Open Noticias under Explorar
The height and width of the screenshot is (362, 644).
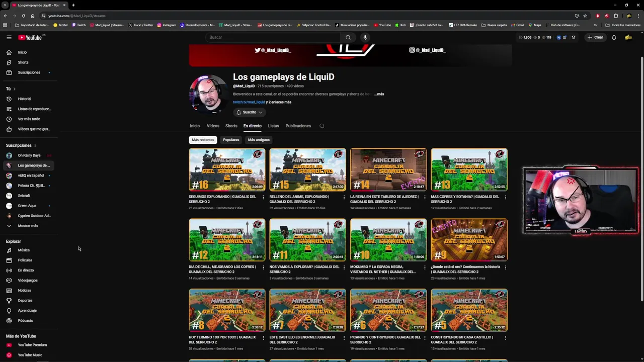(x=24, y=290)
